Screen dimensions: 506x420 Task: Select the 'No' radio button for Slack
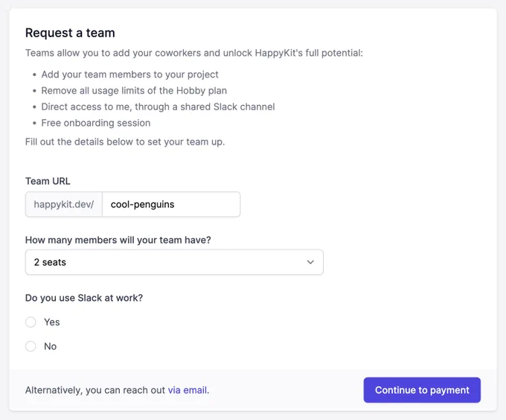[x=31, y=346]
